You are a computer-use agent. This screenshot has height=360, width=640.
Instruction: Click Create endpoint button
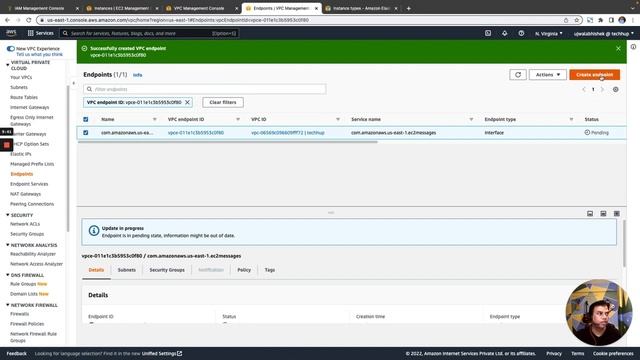coord(595,75)
